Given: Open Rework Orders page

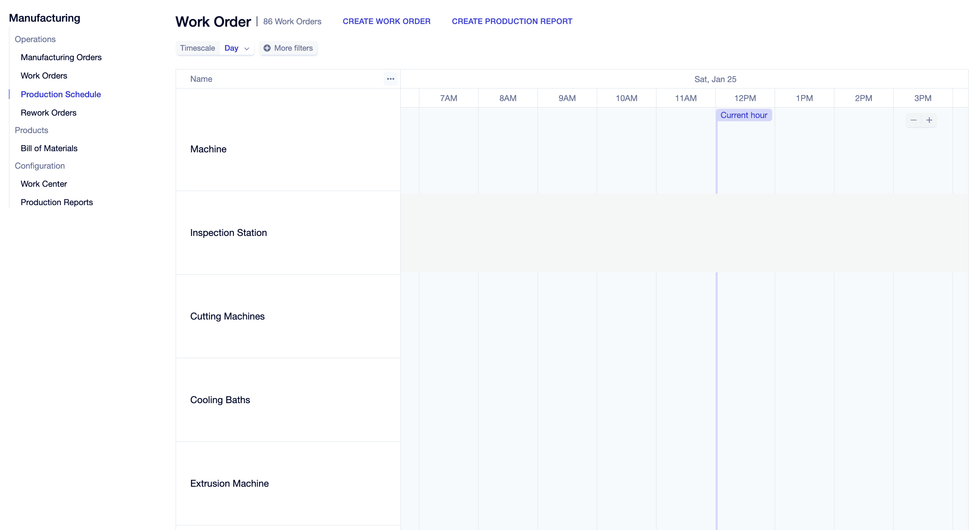Looking at the screenshot, I should (48, 113).
